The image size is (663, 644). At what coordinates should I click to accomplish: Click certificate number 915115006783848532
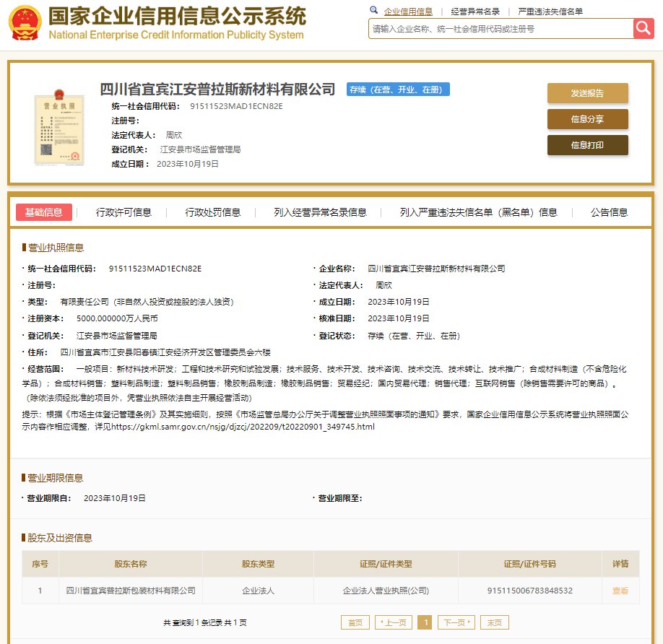(530, 591)
